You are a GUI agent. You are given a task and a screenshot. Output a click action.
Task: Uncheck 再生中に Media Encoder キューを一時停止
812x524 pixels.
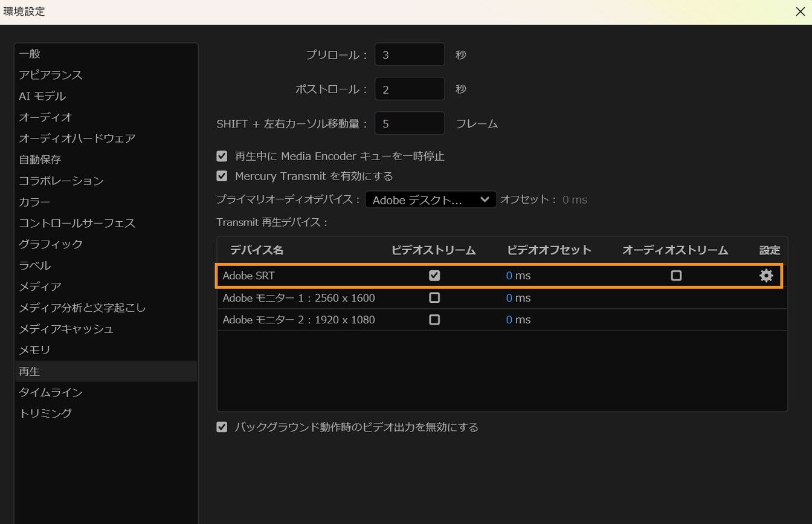(x=222, y=155)
